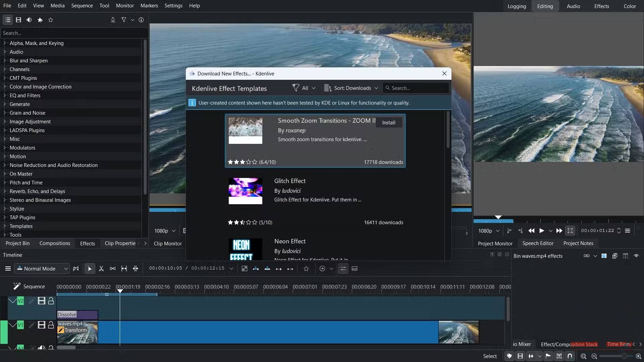Image resolution: width=644 pixels, height=362 pixels.
Task: Open the Sequence menu
Action: 82,6
